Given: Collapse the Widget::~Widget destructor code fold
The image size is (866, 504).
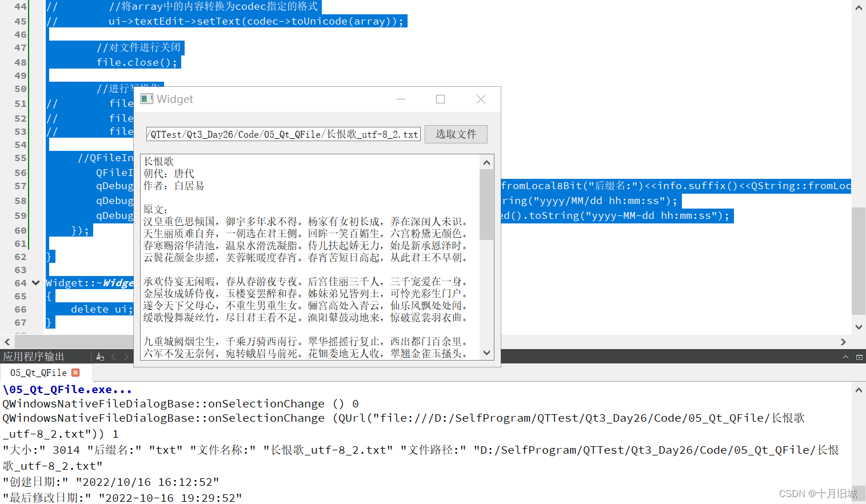Looking at the screenshot, I should tap(35, 283).
